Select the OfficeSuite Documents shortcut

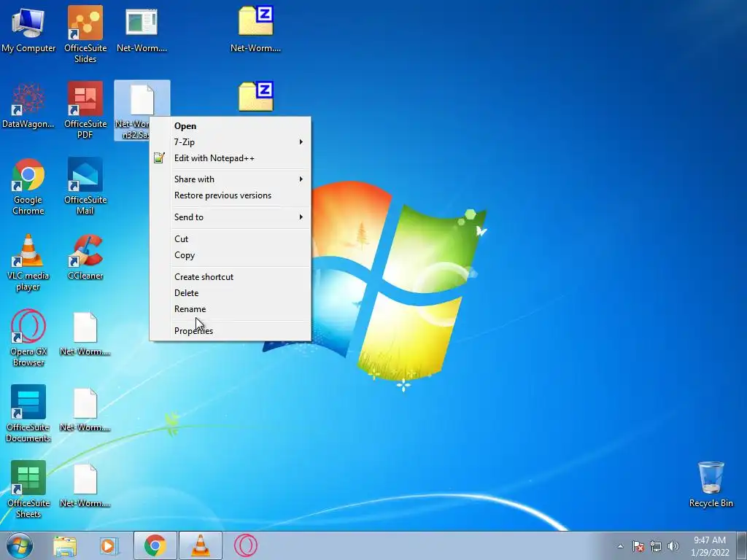coord(28,414)
